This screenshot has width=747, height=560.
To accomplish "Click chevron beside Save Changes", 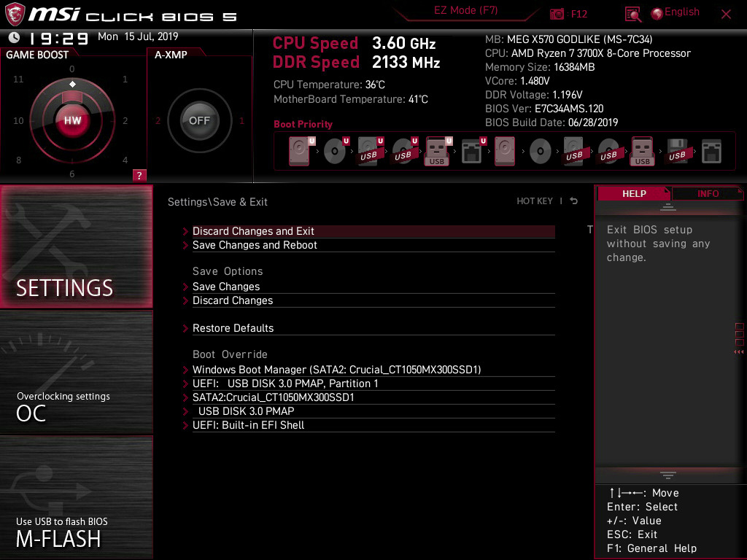I will click(185, 287).
